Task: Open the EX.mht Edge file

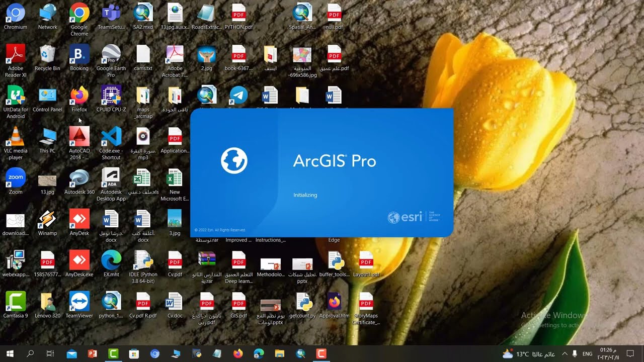Action: pyautogui.click(x=111, y=264)
